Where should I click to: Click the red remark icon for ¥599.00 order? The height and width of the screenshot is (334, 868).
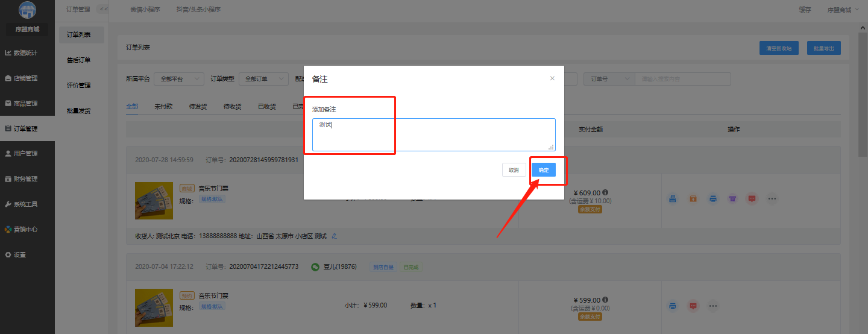pos(693,306)
